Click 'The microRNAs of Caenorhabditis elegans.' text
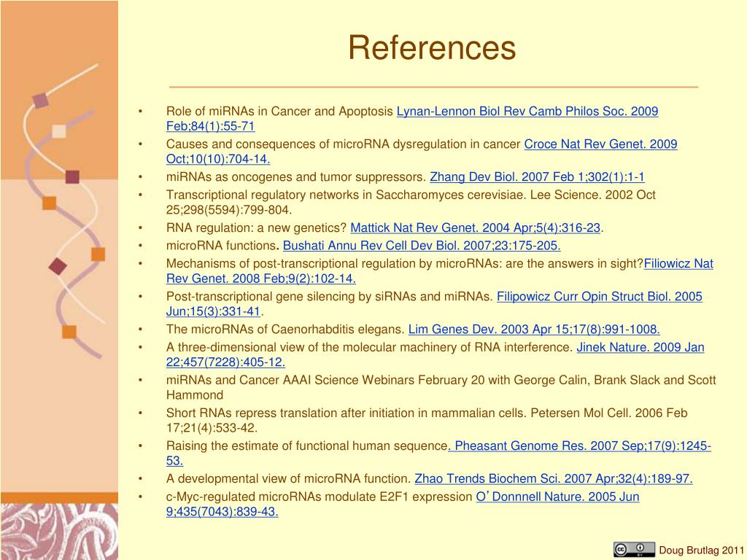Screen dimensions: 747x560 [285, 330]
